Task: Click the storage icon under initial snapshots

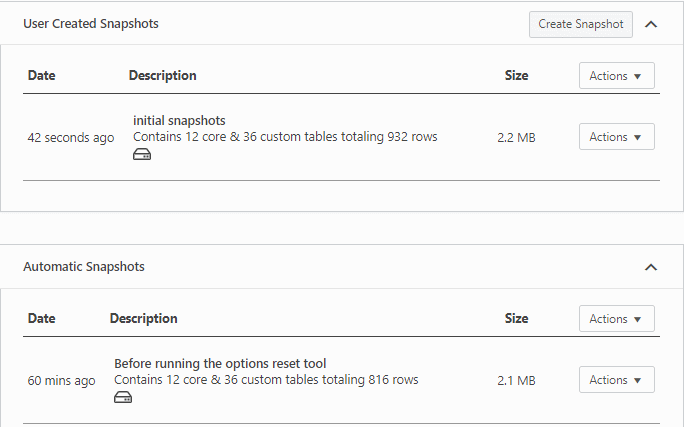Action: pos(142,155)
